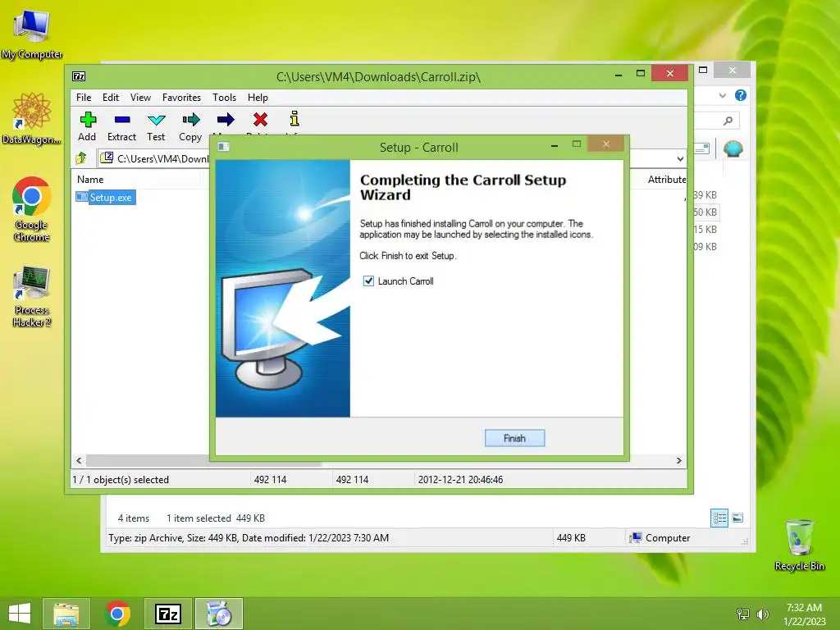Open File Explorer from the taskbar
Image resolution: width=840 pixels, height=630 pixels.
[66, 614]
